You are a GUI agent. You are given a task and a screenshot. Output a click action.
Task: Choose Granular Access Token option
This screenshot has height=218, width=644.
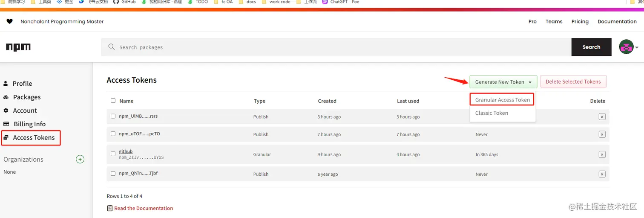click(503, 100)
